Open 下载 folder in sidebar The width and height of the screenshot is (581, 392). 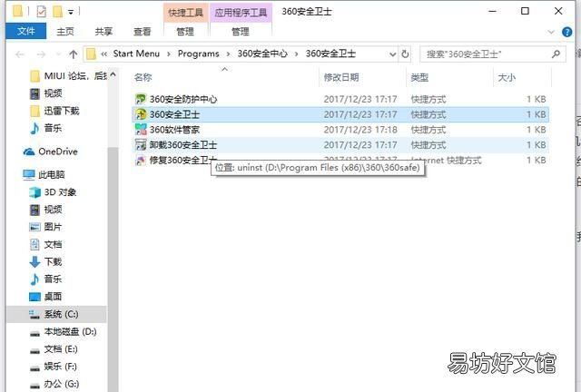click(x=45, y=261)
